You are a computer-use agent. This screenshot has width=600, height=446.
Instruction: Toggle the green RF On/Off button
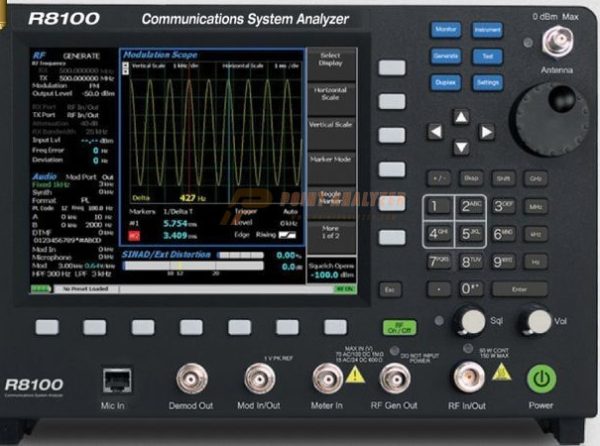click(x=399, y=328)
